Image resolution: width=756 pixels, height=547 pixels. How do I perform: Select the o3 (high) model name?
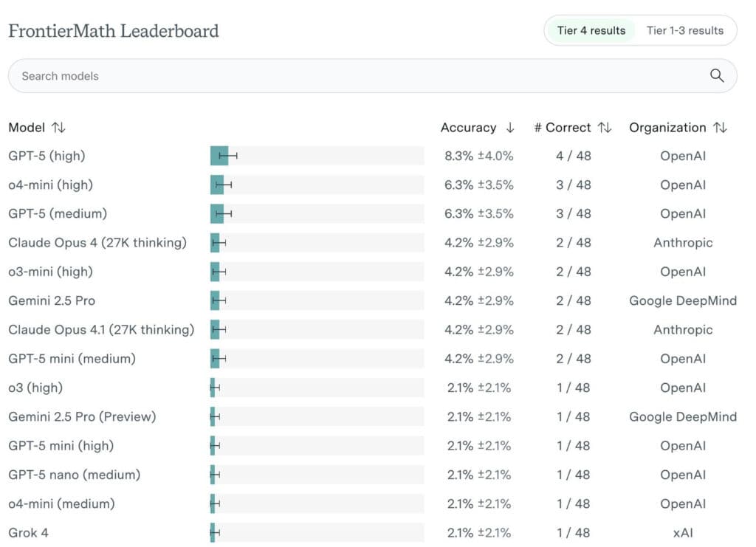point(35,388)
